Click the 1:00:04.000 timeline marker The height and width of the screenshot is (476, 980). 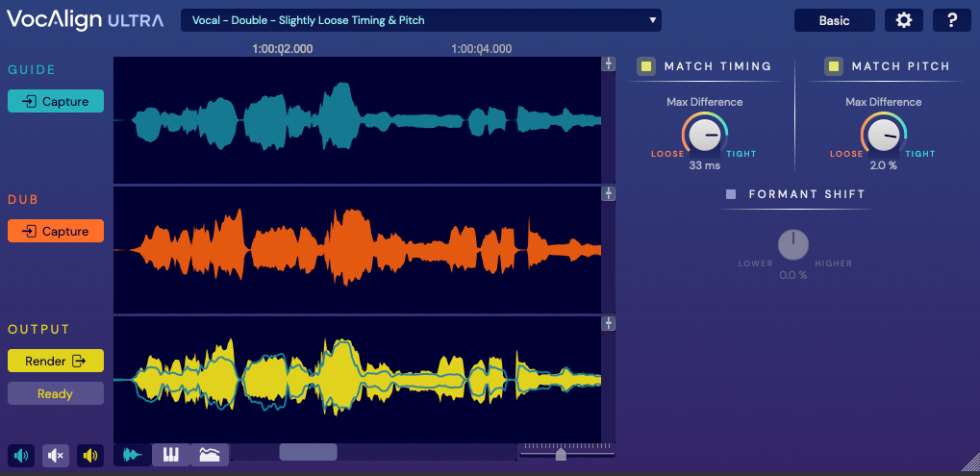[481, 49]
